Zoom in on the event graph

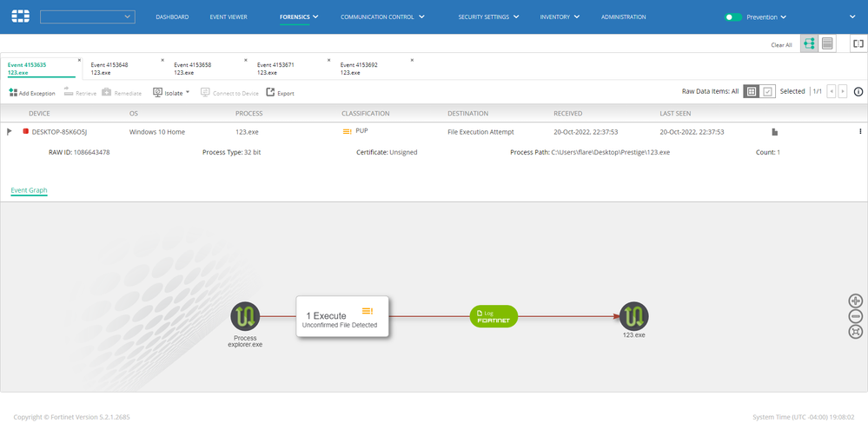[x=855, y=301]
